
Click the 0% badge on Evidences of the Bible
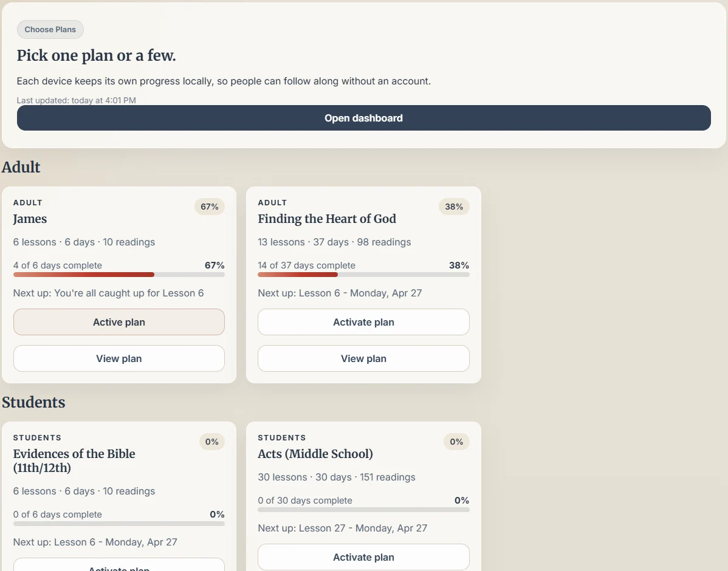[211, 442]
